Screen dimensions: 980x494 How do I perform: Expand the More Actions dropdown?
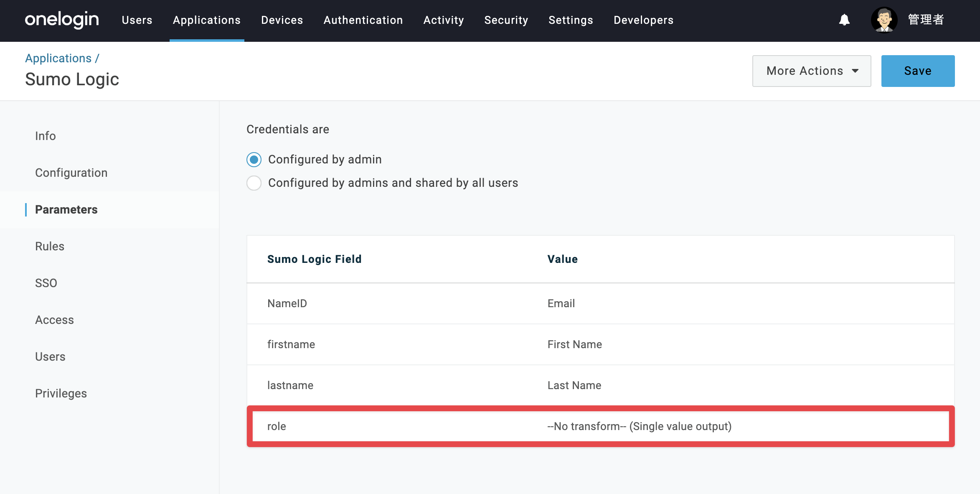pos(812,71)
